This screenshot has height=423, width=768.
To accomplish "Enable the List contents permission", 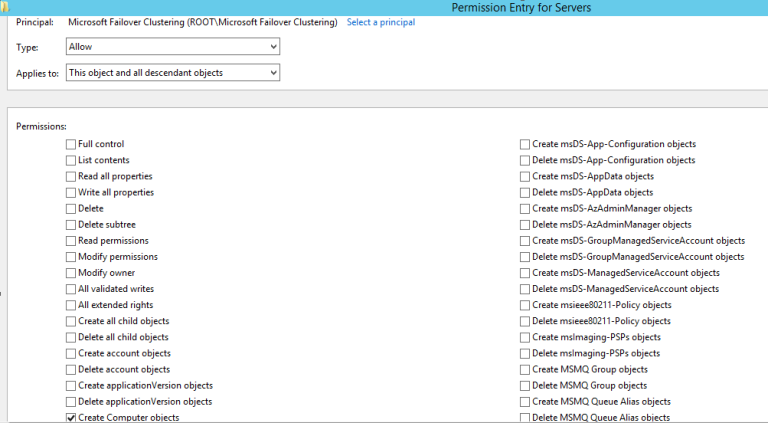I will 71,160.
